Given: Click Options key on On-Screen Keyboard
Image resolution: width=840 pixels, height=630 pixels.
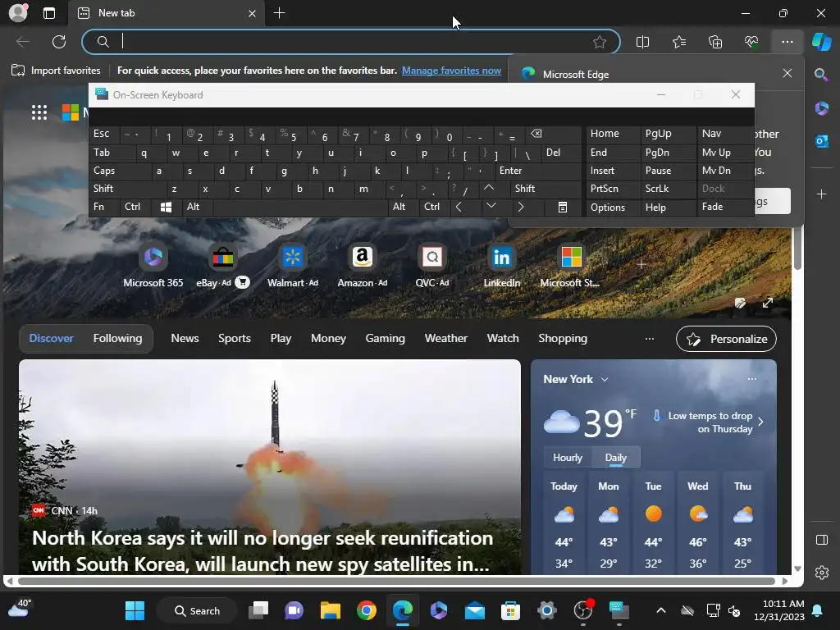Looking at the screenshot, I should pos(613,208).
